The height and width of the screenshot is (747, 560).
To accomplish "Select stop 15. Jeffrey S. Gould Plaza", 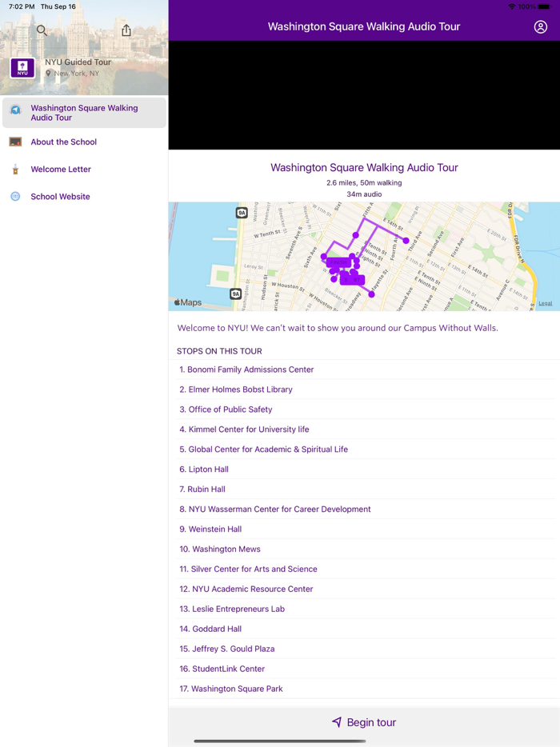I will pyautogui.click(x=364, y=649).
